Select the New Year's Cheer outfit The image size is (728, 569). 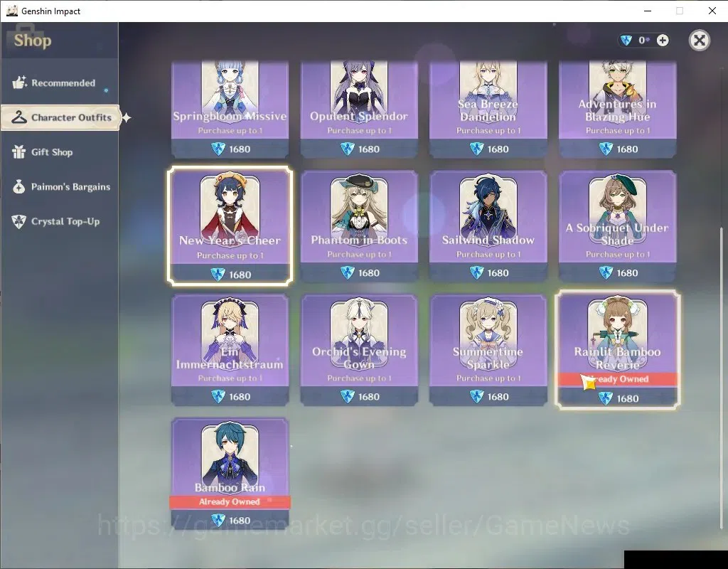pos(230,225)
